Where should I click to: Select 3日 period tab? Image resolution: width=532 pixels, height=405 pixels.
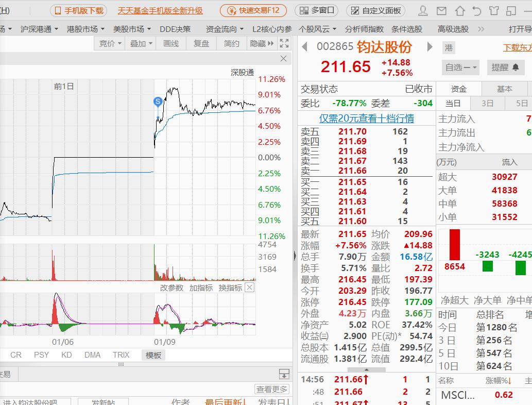click(x=488, y=103)
